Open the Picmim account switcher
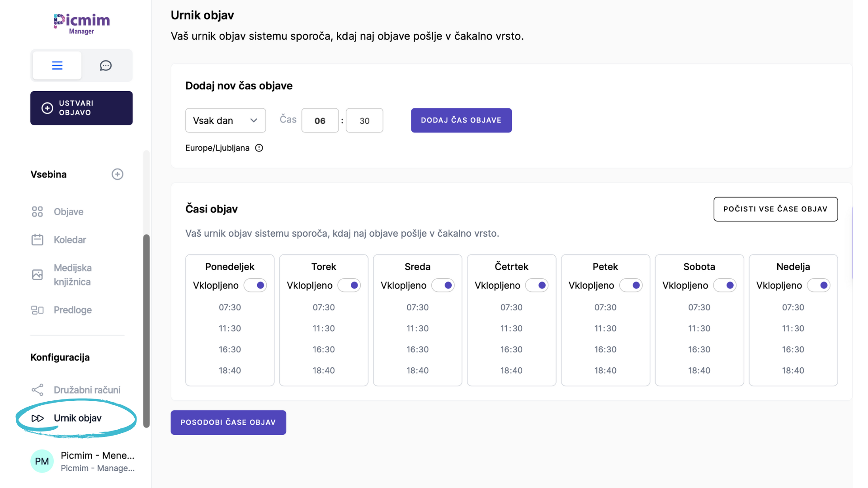This screenshot has width=868, height=488. click(83, 461)
